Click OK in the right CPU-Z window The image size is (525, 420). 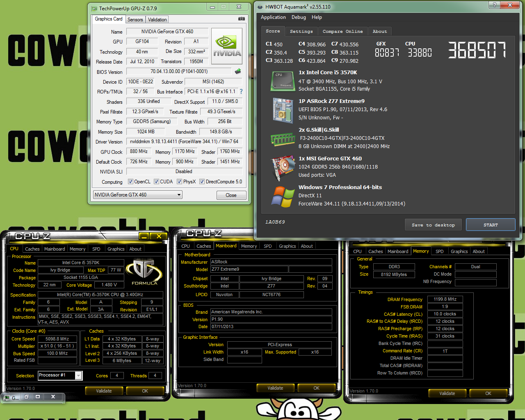pyautogui.click(x=488, y=393)
